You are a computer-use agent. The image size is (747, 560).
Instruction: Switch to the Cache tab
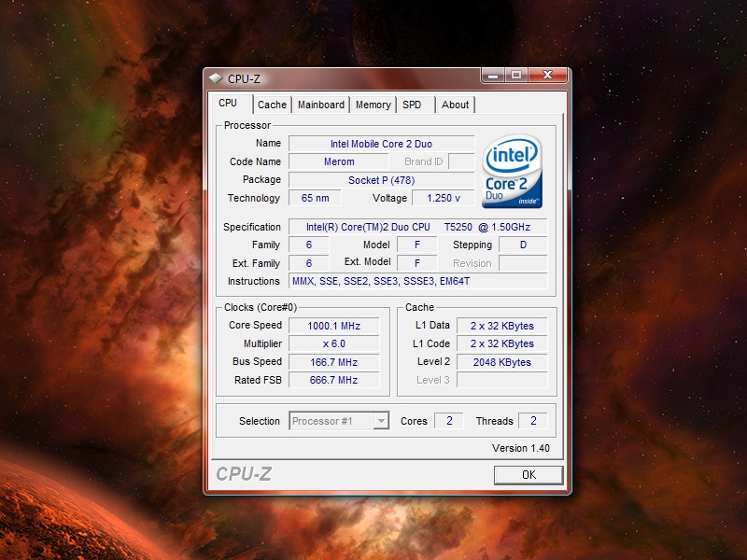tap(272, 105)
